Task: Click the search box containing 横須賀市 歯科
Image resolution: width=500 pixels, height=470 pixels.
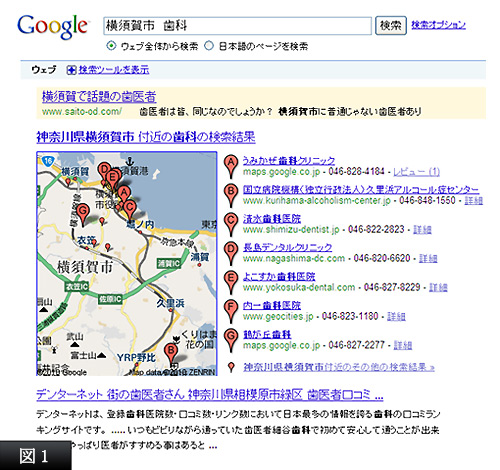Action: [x=237, y=26]
